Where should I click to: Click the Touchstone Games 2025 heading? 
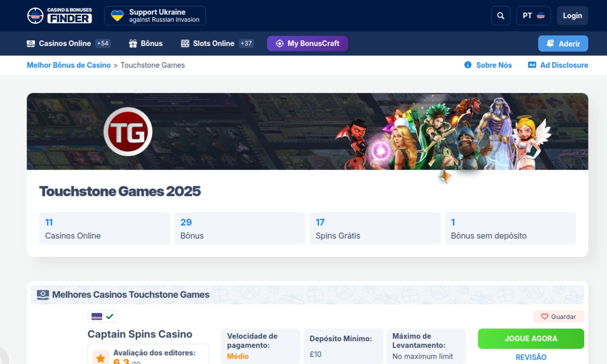tap(120, 191)
